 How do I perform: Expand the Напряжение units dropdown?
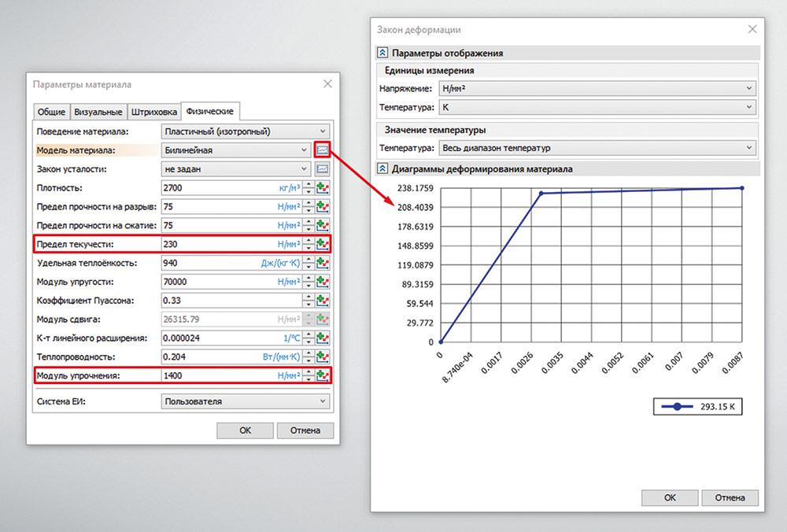[597, 89]
